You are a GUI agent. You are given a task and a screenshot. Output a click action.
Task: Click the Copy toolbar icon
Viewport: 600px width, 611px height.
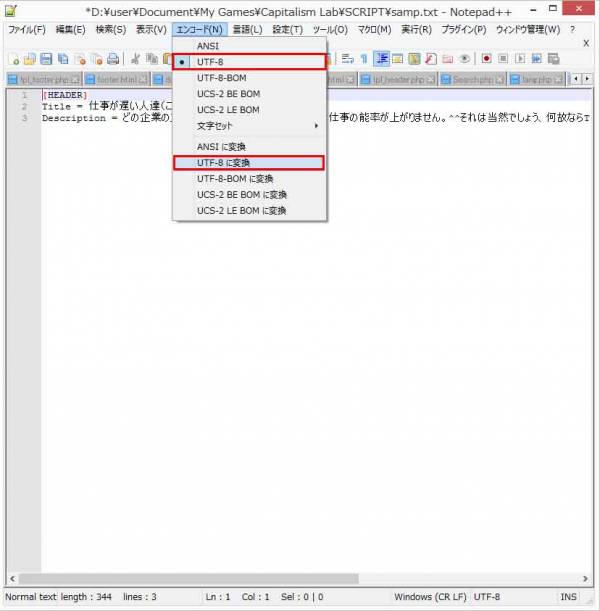coord(152,59)
